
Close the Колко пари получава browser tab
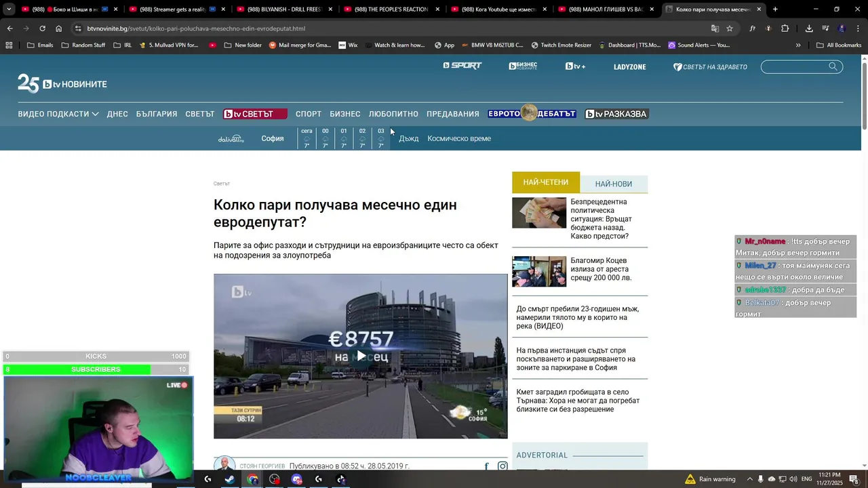click(x=759, y=9)
